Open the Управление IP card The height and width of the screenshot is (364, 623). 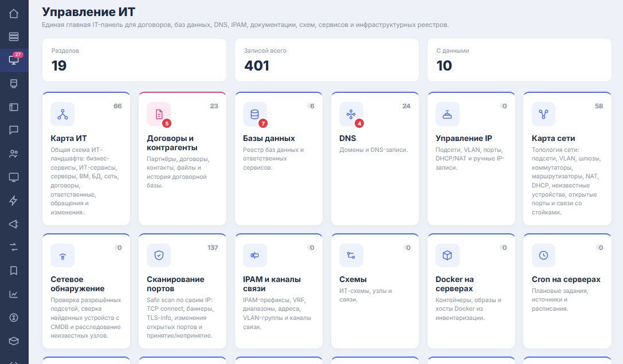pyautogui.click(x=471, y=159)
